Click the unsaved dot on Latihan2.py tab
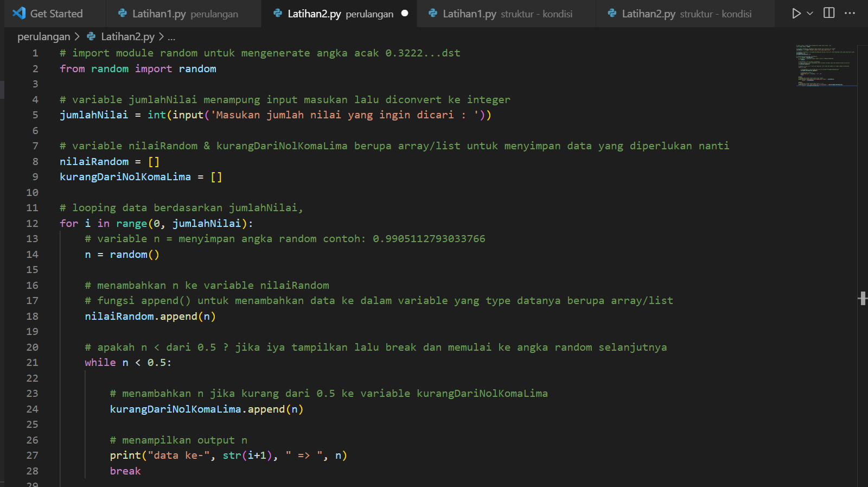The width and height of the screenshot is (868, 487). pos(405,14)
